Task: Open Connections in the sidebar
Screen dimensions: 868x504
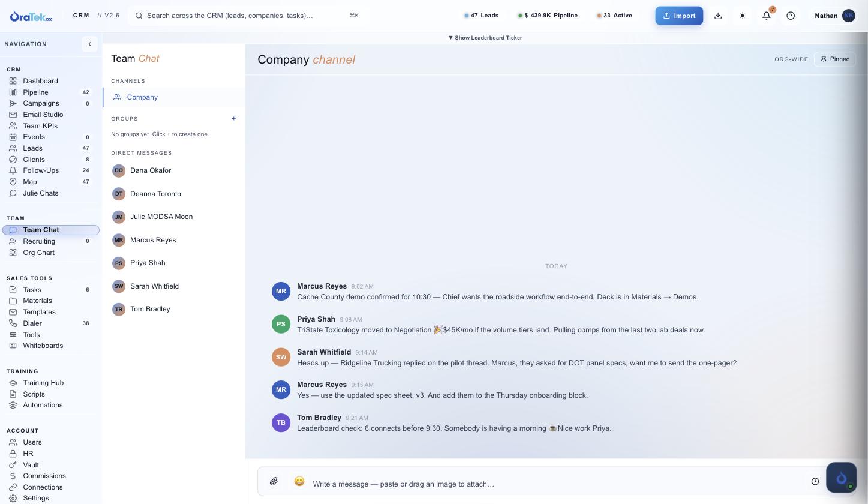Action: (x=50, y=487)
